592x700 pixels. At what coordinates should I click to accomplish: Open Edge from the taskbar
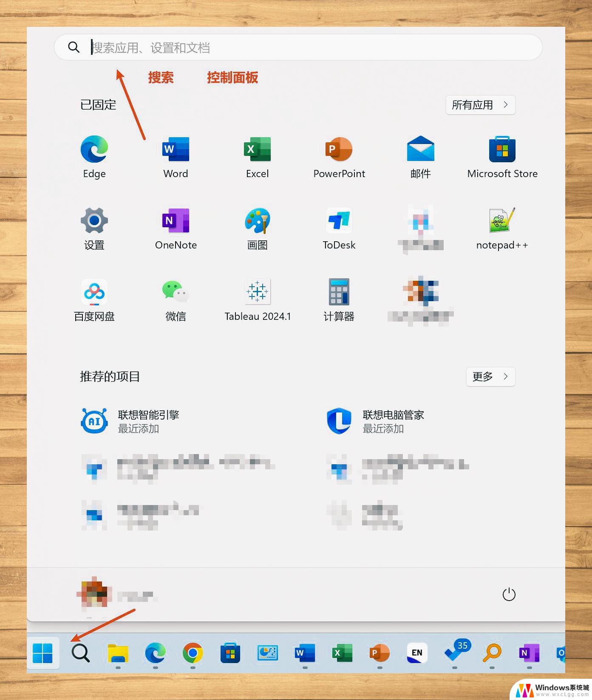point(155,653)
